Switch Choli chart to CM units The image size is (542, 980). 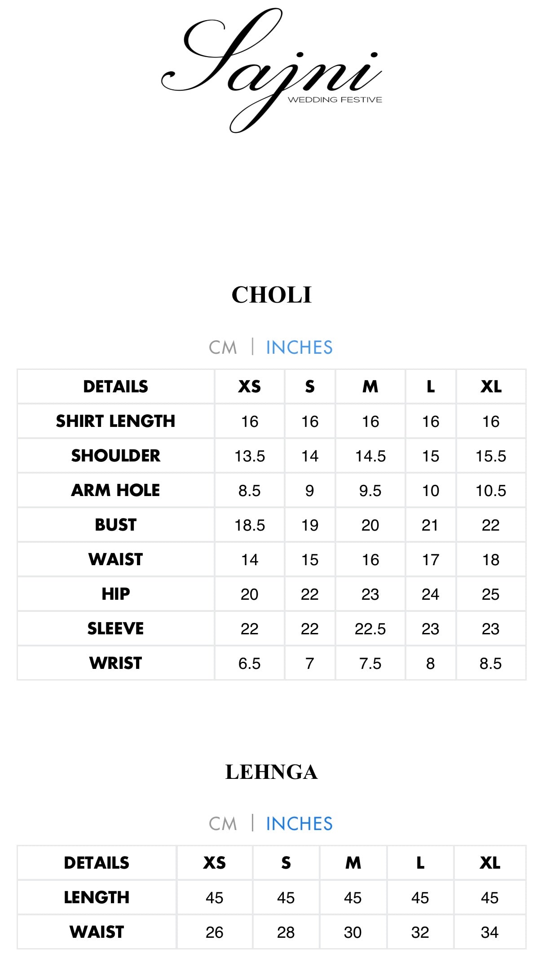[x=223, y=347]
